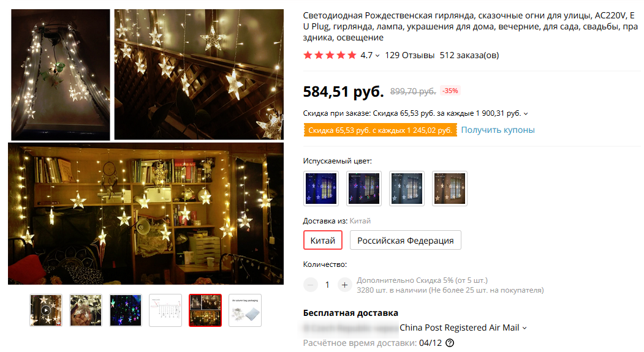Open the 129 Отзывы reviews link
This screenshot has height=352, width=644.
(409, 55)
